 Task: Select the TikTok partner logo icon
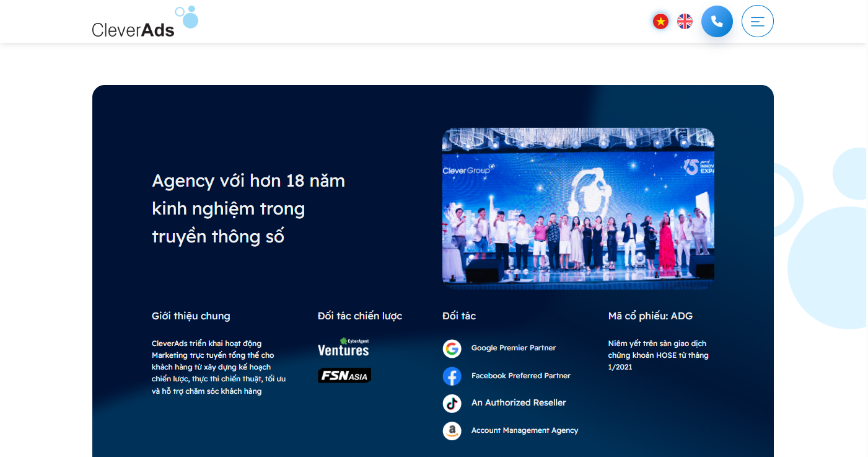pos(452,403)
